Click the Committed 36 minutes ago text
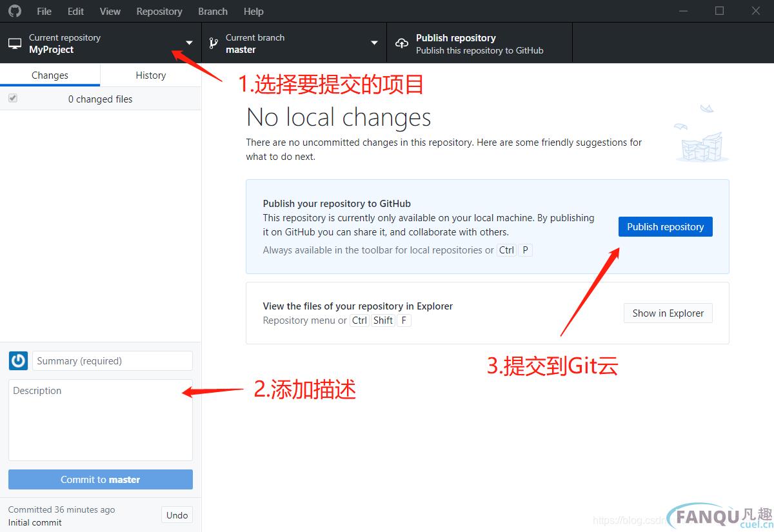The width and height of the screenshot is (774, 532). (61, 509)
